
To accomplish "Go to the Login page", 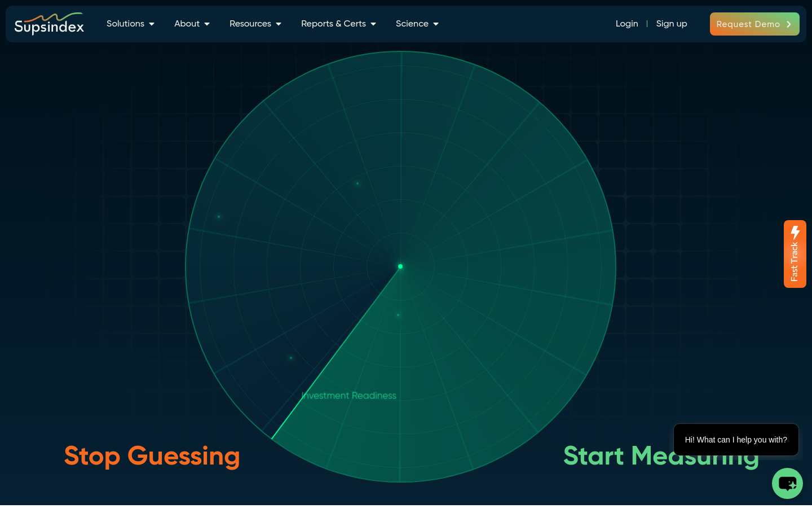I will coord(627,24).
